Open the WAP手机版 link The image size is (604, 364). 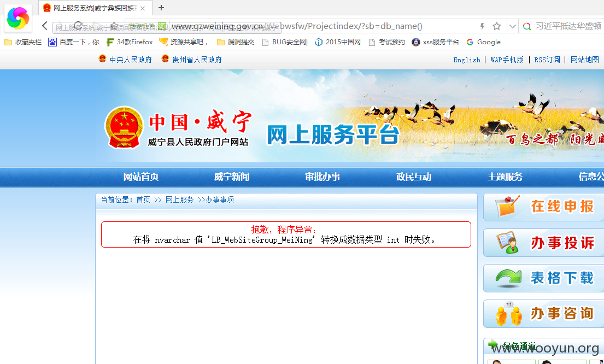[507, 60]
